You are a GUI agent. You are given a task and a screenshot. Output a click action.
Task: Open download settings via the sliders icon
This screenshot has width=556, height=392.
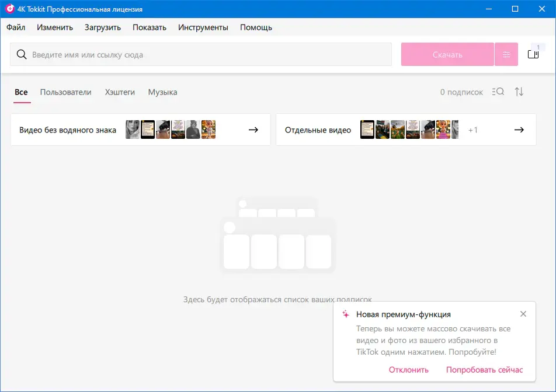pyautogui.click(x=506, y=54)
